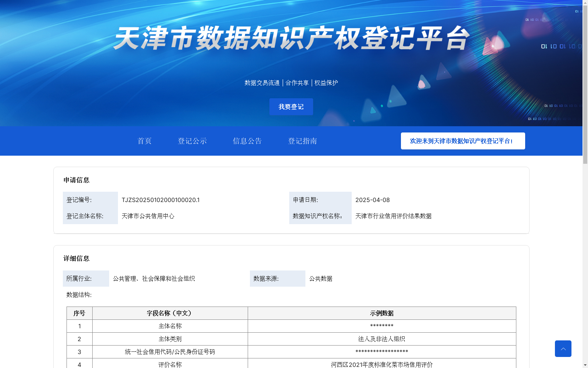Click the 天津市行业信用评价结果数据 value
588x368 pixels.
click(x=394, y=216)
